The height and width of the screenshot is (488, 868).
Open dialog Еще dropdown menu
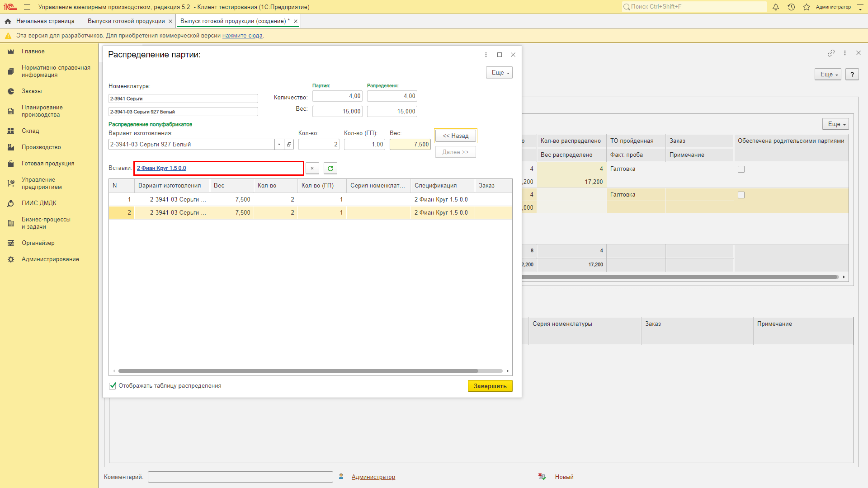tap(499, 73)
